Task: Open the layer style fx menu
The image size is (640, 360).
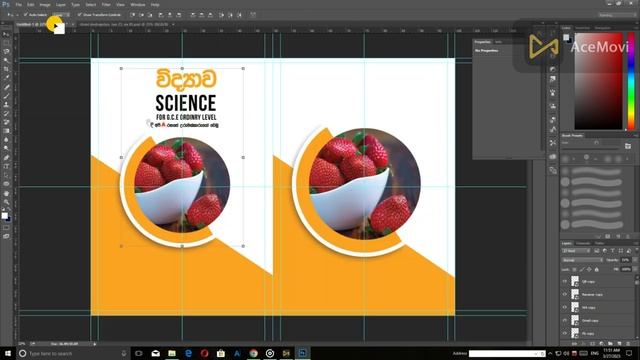Action: coord(583,344)
